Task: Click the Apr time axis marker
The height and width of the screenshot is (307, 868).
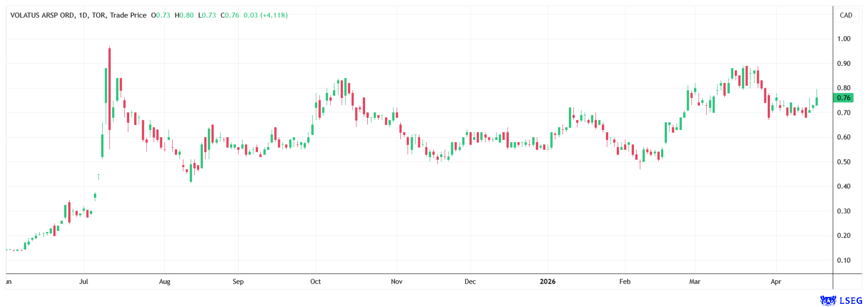Action: (775, 281)
